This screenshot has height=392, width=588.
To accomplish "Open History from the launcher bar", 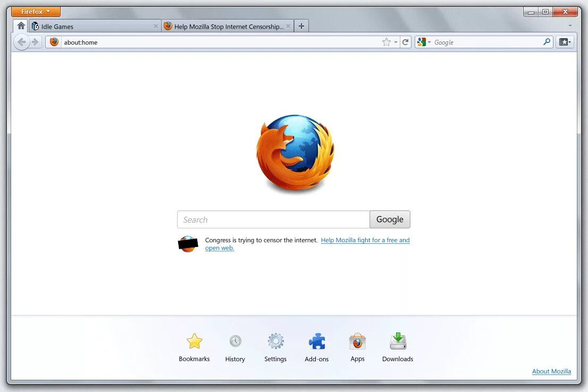I will click(x=235, y=347).
